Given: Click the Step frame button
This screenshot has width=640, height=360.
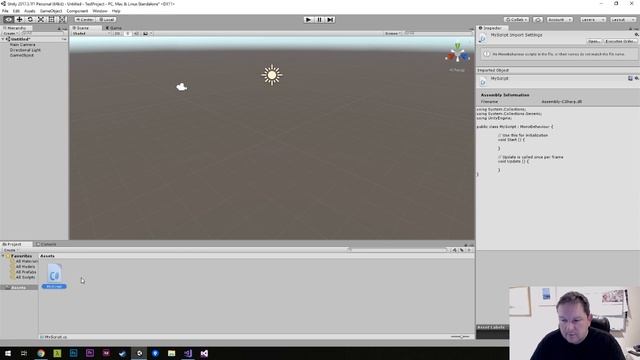Looking at the screenshot, I should point(330,20).
